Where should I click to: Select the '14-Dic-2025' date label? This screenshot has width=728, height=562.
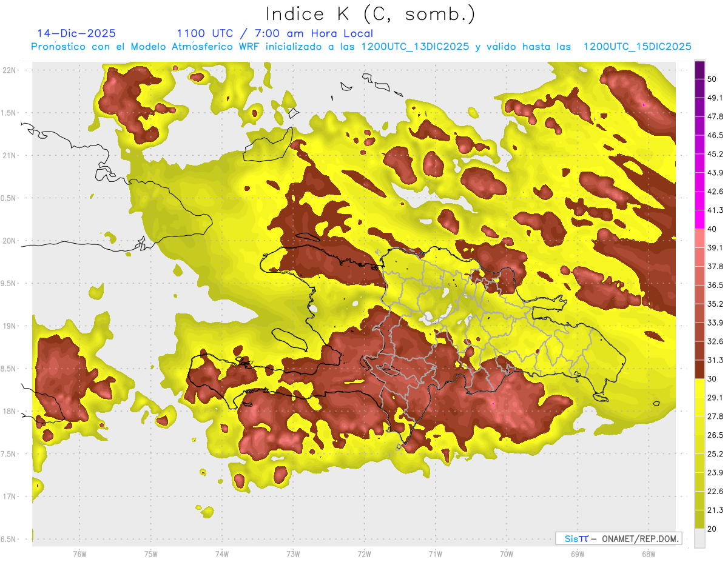[76, 33]
